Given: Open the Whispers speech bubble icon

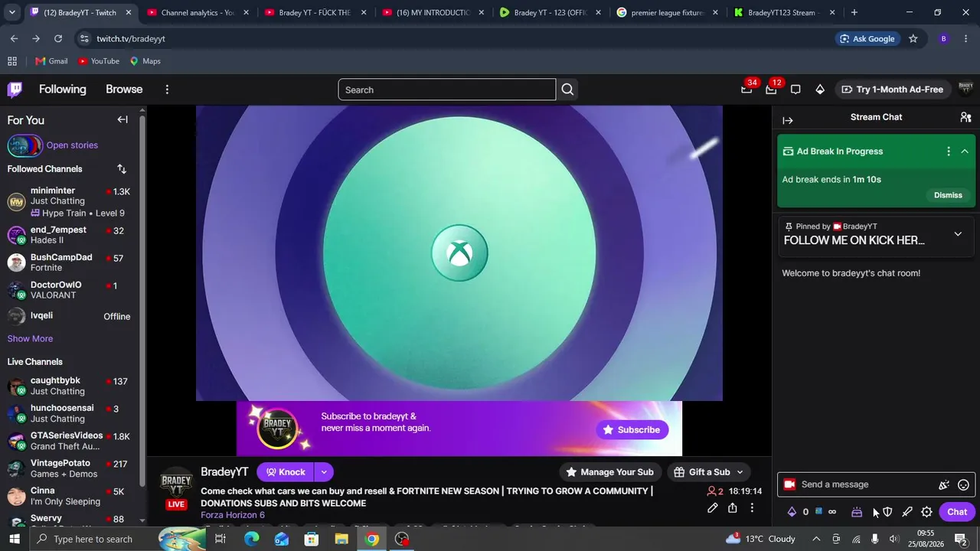Looking at the screenshot, I should pos(795,90).
